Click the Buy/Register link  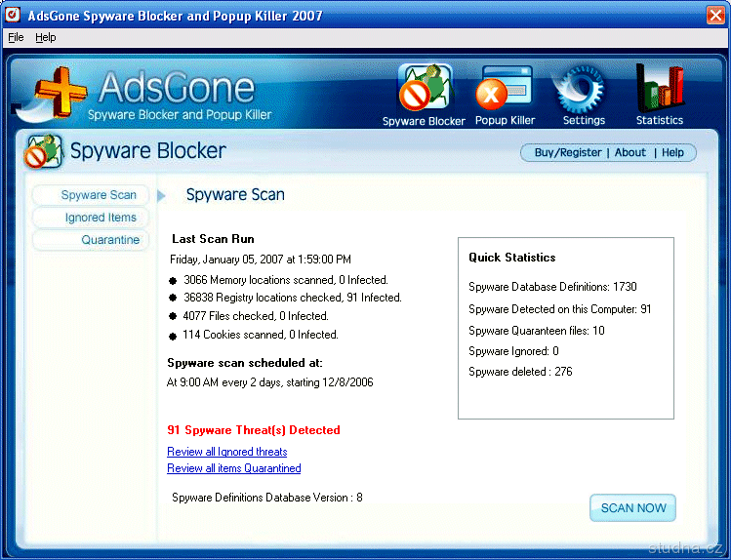[x=568, y=152]
